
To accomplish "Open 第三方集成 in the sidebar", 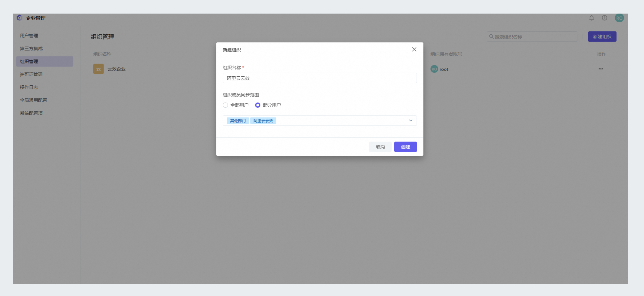I will coord(31,48).
